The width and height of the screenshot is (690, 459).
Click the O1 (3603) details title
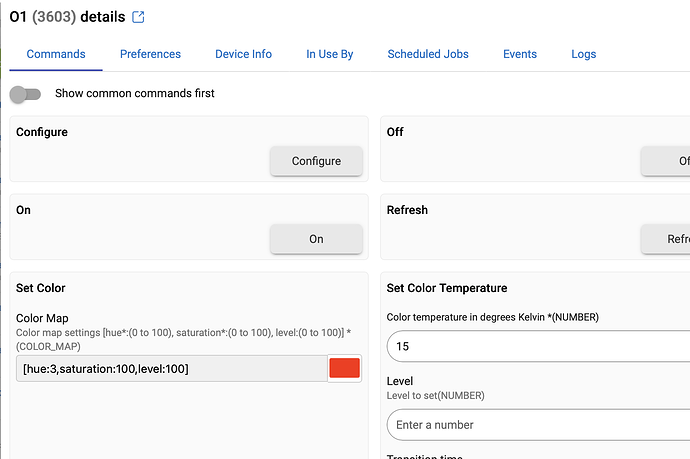(67, 17)
